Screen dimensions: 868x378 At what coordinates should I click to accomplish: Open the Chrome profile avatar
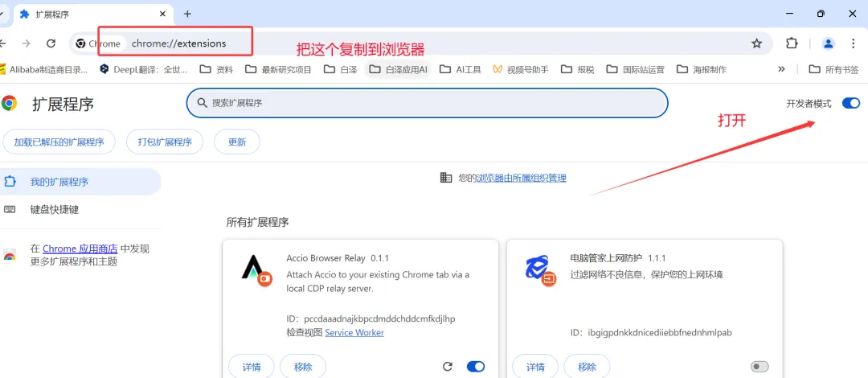click(828, 43)
